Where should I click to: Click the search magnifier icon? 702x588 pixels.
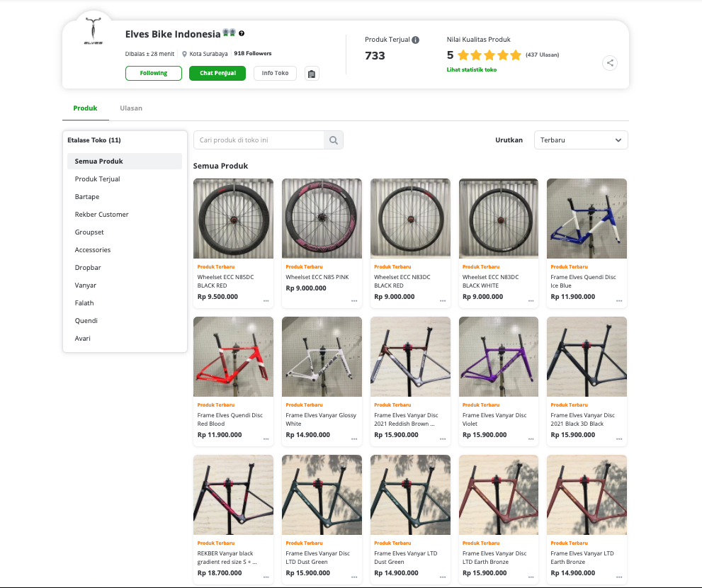(x=334, y=140)
